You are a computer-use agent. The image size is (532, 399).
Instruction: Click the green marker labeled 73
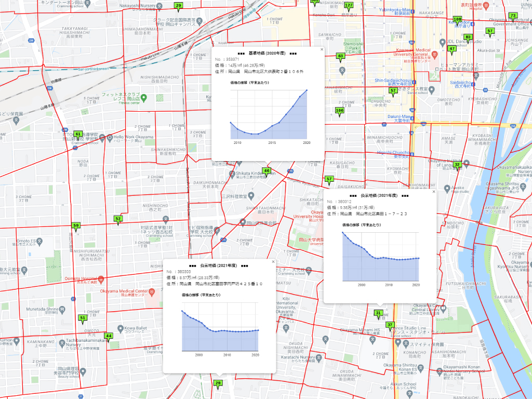(513, 16)
